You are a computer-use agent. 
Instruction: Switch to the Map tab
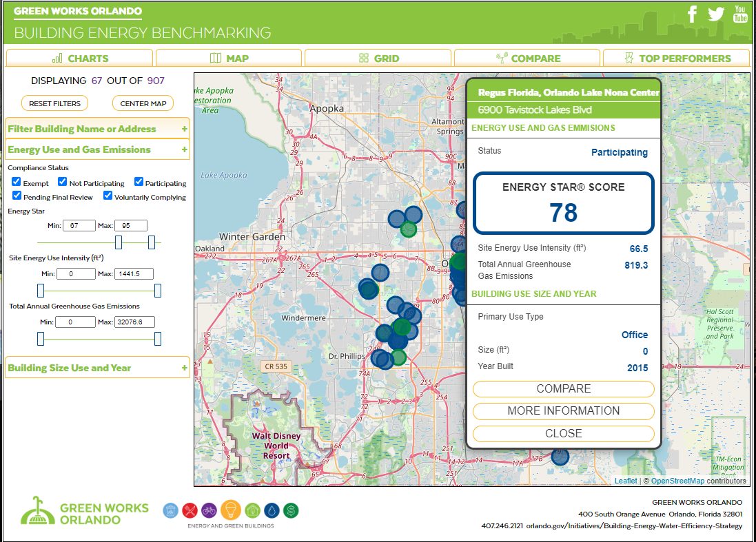(x=229, y=59)
